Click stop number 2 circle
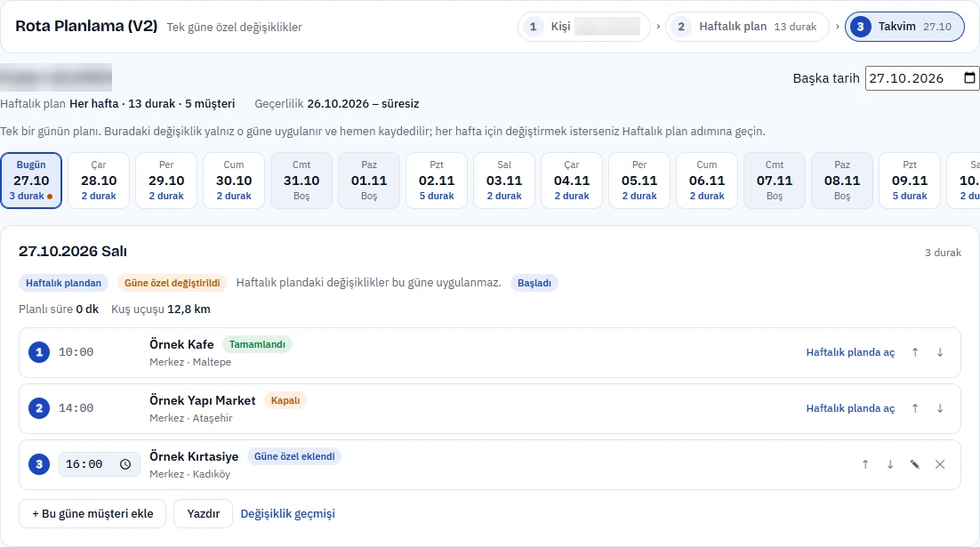The image size is (980, 547). coord(39,408)
